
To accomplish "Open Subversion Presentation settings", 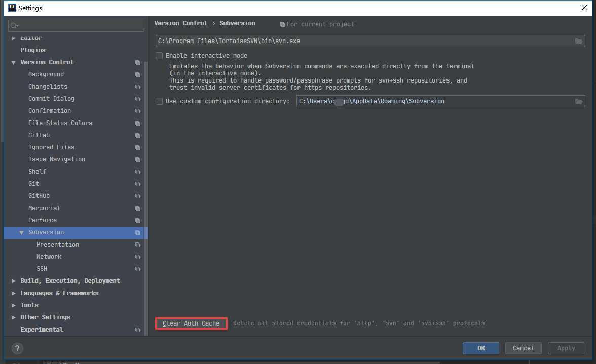I will coord(58,245).
